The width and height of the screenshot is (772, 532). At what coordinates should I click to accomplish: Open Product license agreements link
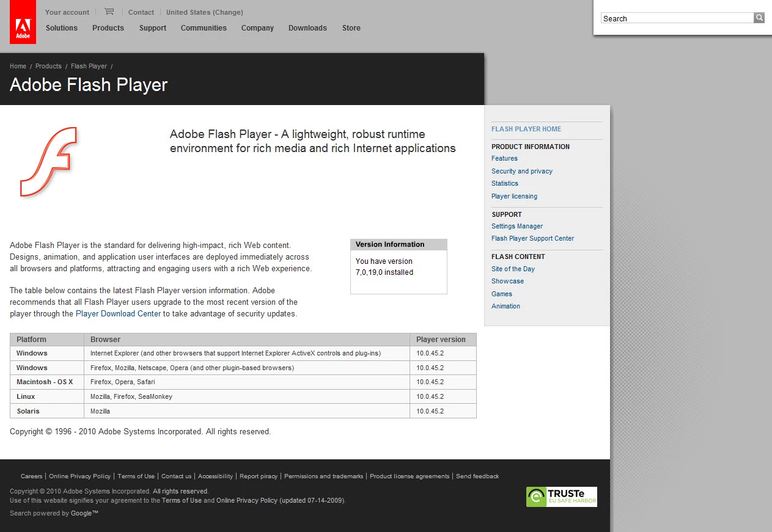pyautogui.click(x=410, y=476)
